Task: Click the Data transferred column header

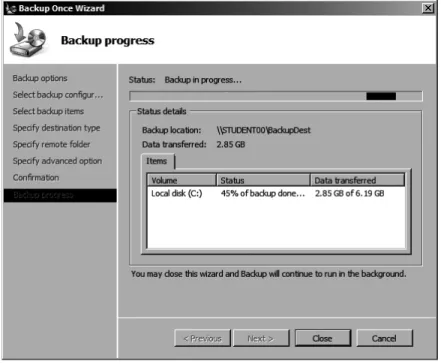Action: tap(357, 180)
